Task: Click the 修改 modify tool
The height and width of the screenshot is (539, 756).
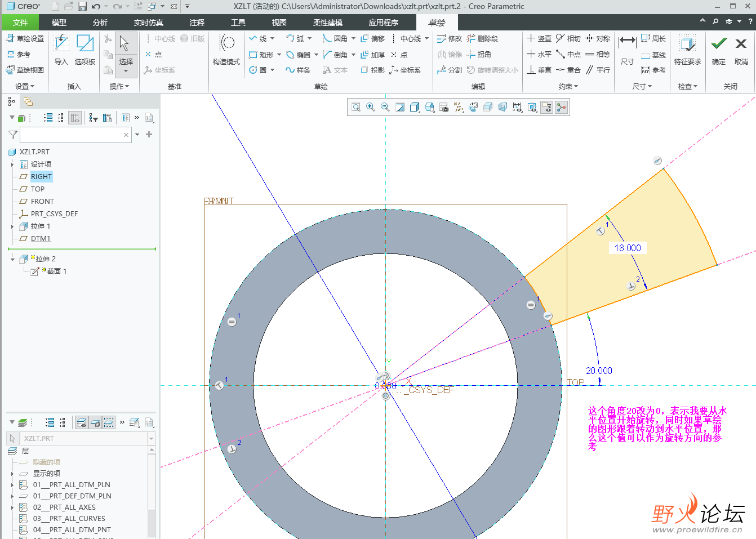Action: (450, 39)
